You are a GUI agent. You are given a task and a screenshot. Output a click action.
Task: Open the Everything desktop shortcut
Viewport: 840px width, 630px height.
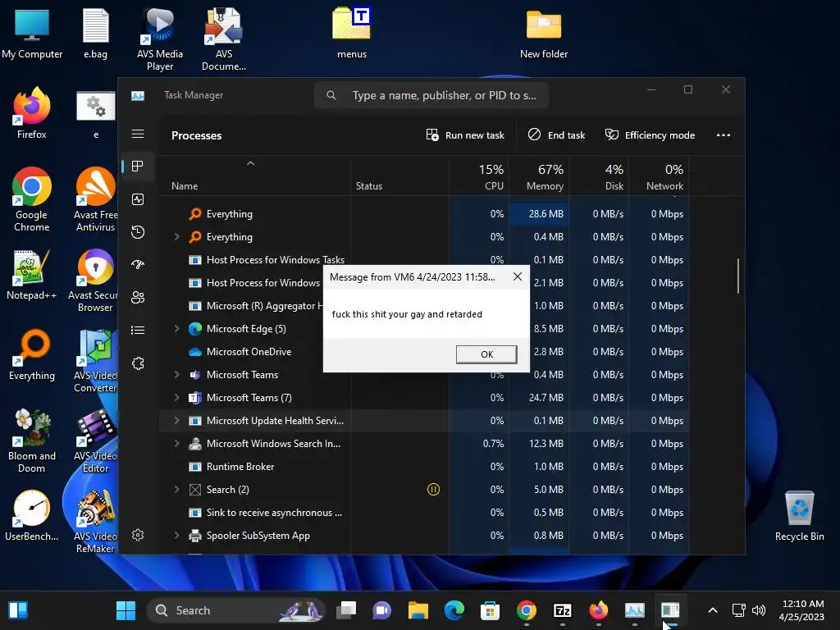[32, 354]
